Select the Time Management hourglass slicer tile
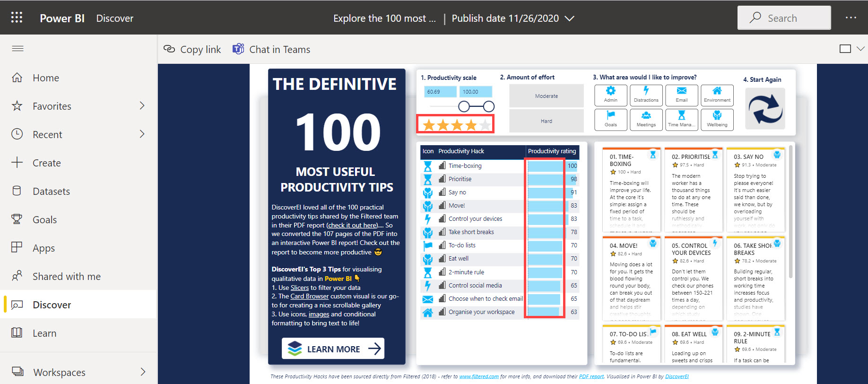The width and height of the screenshot is (868, 384). pos(681,119)
